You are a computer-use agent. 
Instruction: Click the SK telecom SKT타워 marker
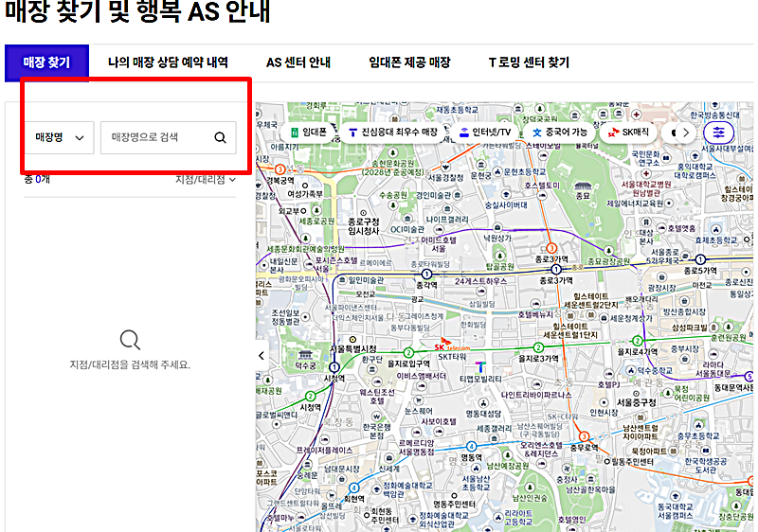(x=452, y=346)
